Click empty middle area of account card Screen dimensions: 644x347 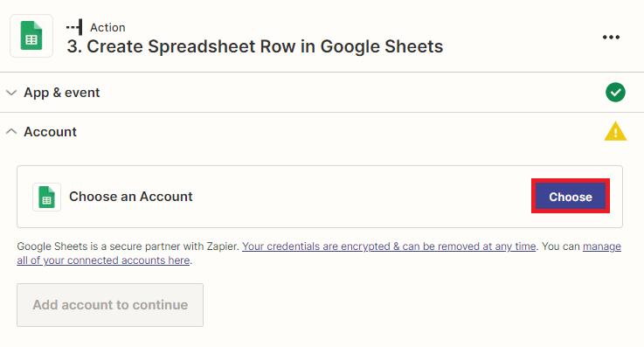tap(362, 197)
